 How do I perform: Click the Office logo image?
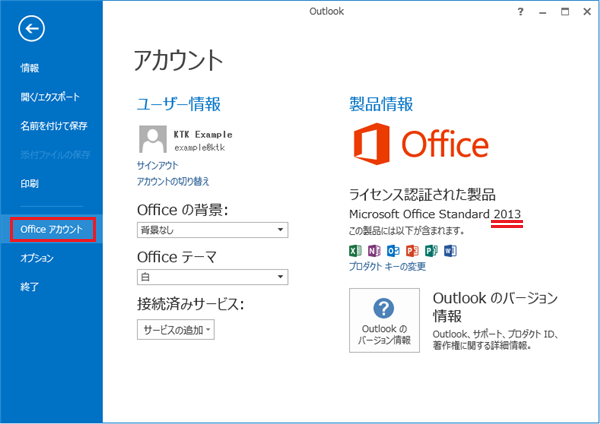[x=421, y=144]
